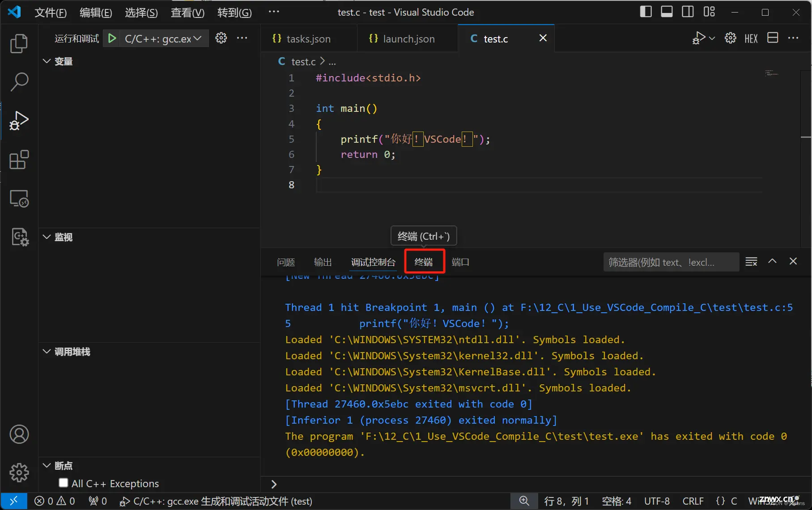Click the 空格: 4 indentation setting

(616, 501)
